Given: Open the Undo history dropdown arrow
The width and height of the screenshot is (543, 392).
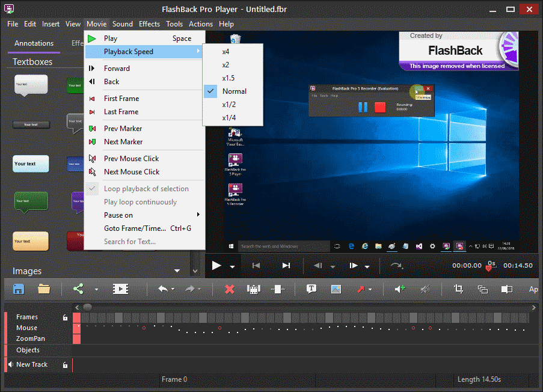Looking at the screenshot, I should [x=173, y=289].
